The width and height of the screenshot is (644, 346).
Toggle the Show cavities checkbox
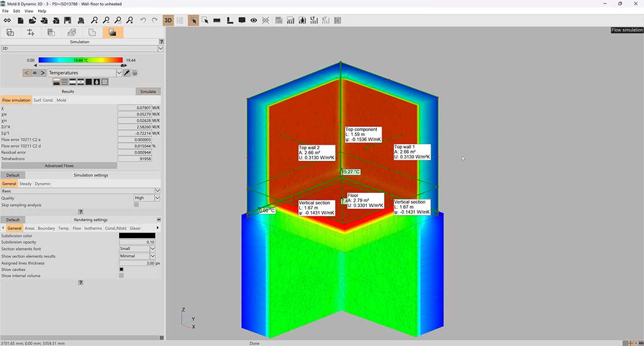pyautogui.click(x=121, y=269)
